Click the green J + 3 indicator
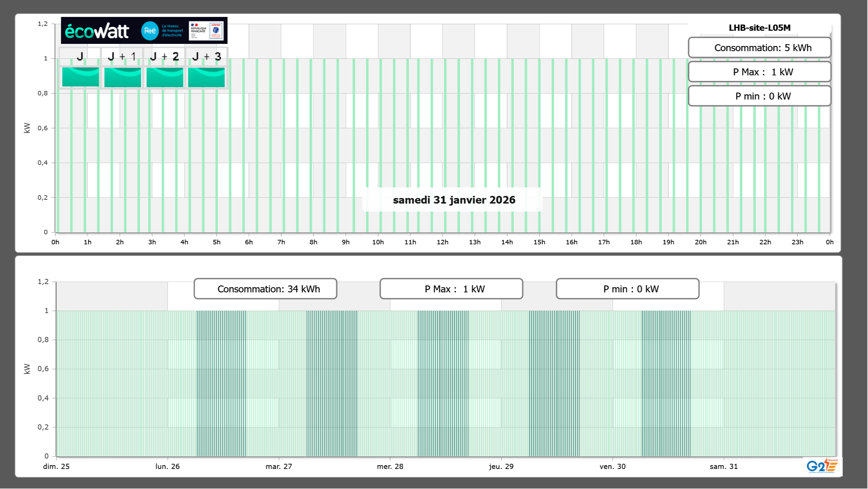Viewport: 868px width, 489px height. point(206,77)
